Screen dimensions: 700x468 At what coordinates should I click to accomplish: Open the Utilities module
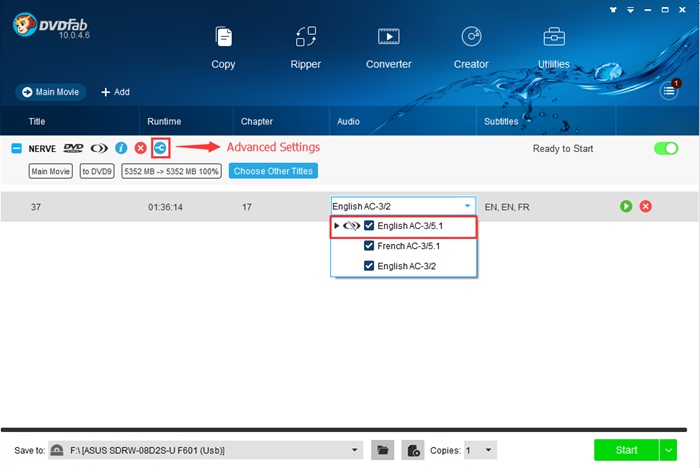tap(554, 48)
